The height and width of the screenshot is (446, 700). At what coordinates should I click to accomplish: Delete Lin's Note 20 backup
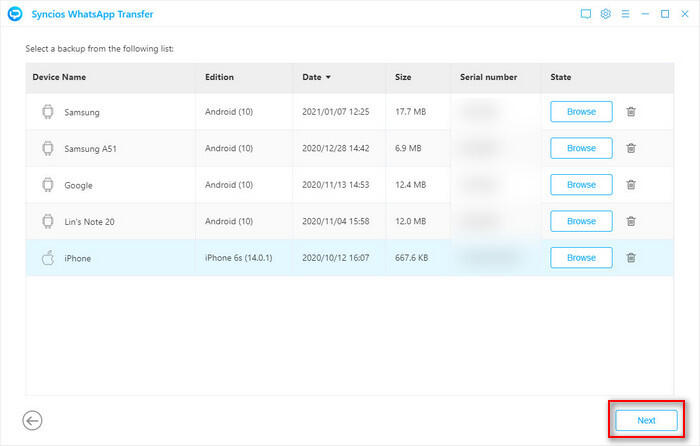pyautogui.click(x=631, y=221)
